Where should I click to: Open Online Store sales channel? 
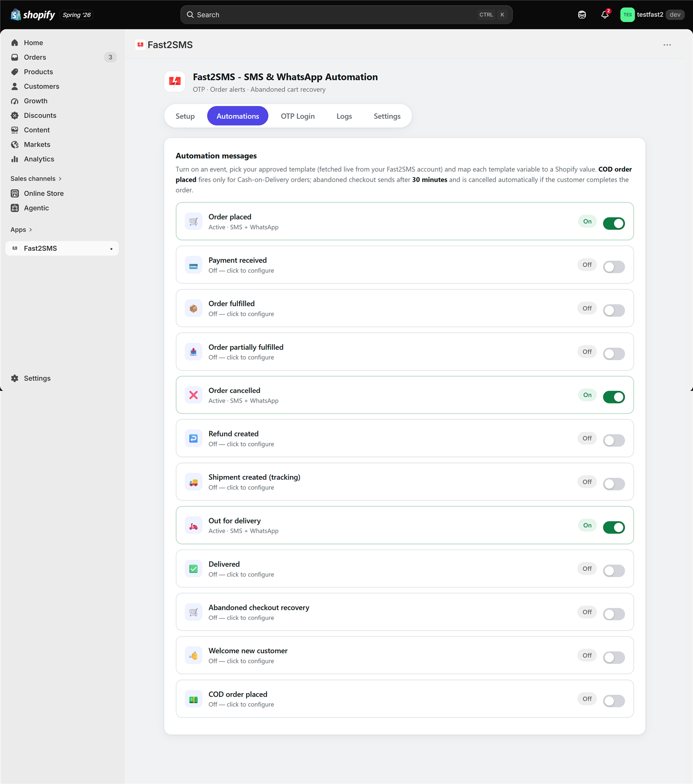pyautogui.click(x=62, y=194)
